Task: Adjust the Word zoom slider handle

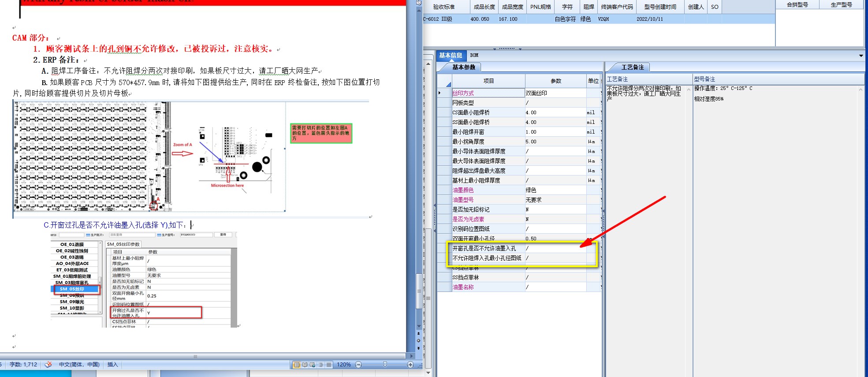Action: 385,365
